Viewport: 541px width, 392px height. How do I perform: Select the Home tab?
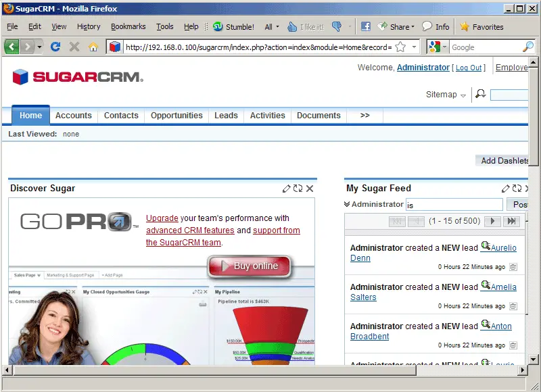tap(30, 115)
